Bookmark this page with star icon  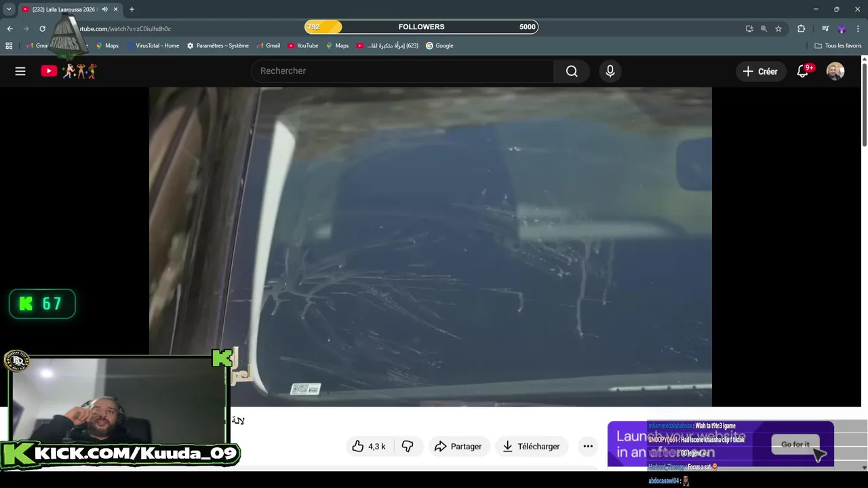(778, 28)
